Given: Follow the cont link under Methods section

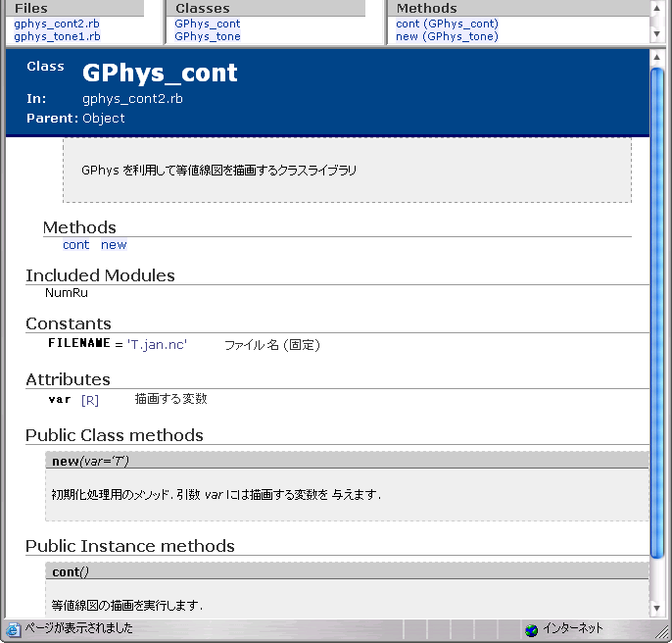Looking at the screenshot, I should point(75,245).
